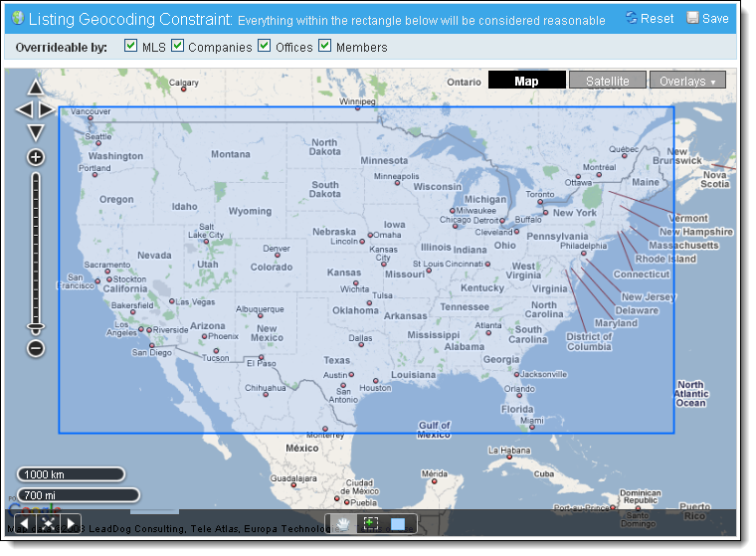Viewport: 756px width, 556px height.
Task: Click the Calgary city marker
Action: [183, 90]
